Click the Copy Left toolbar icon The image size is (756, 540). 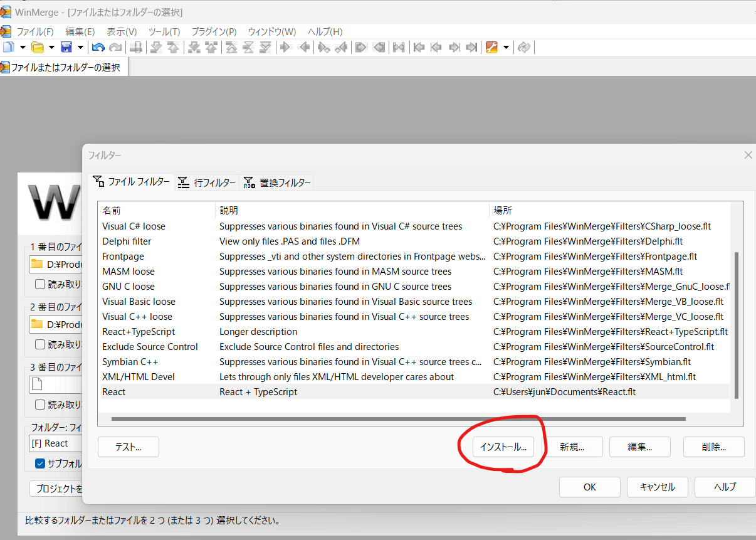click(304, 47)
